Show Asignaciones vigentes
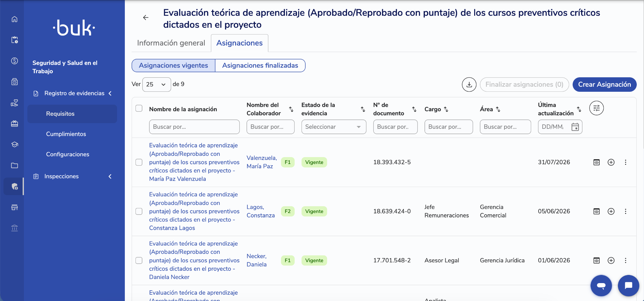The image size is (644, 301). point(173,65)
